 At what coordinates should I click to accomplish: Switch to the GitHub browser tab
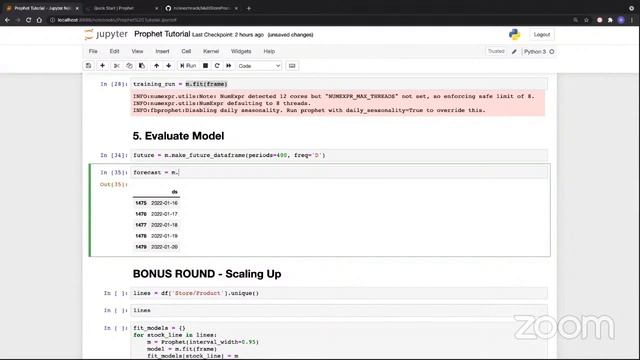(x=201, y=8)
